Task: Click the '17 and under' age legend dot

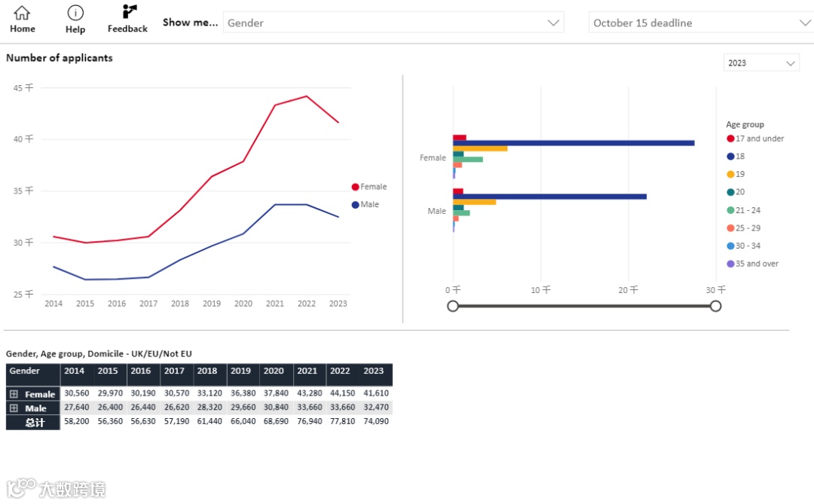Action: [730, 139]
